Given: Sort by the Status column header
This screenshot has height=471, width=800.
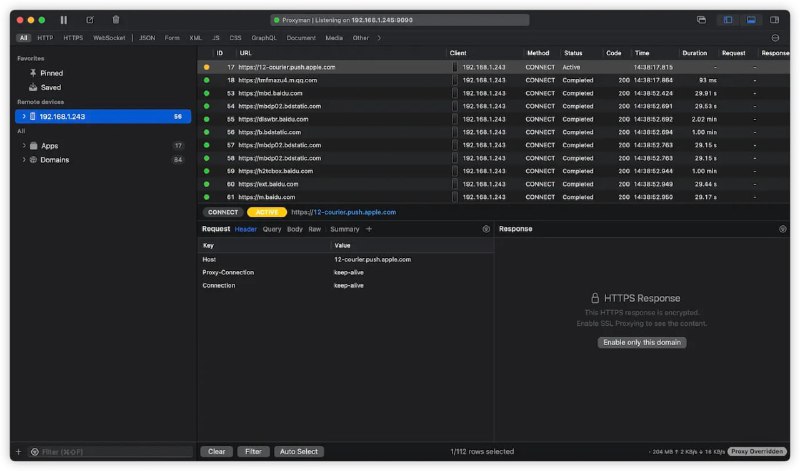Looking at the screenshot, I should [x=573, y=53].
